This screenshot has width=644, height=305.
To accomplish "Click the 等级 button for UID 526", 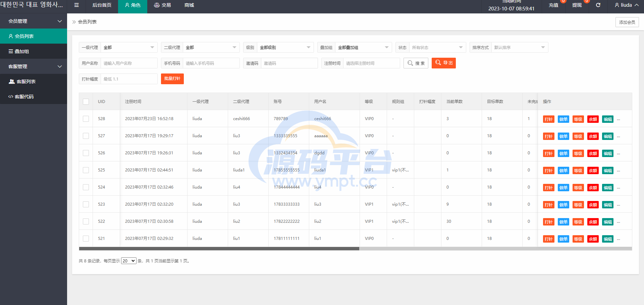I will [x=578, y=153].
